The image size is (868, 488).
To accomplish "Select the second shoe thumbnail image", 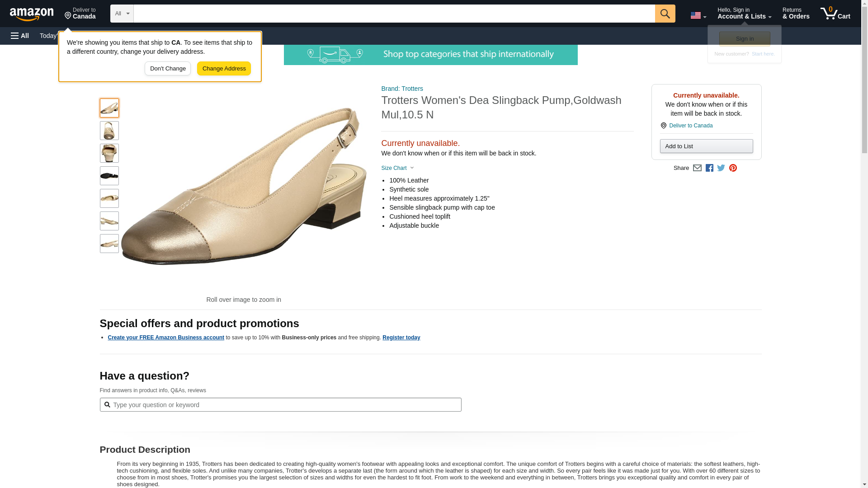I will coord(109,131).
